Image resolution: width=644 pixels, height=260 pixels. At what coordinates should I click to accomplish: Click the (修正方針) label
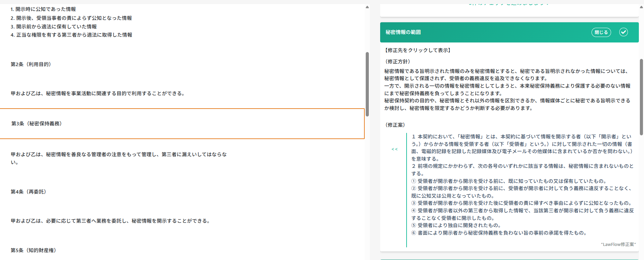pyautogui.click(x=398, y=62)
